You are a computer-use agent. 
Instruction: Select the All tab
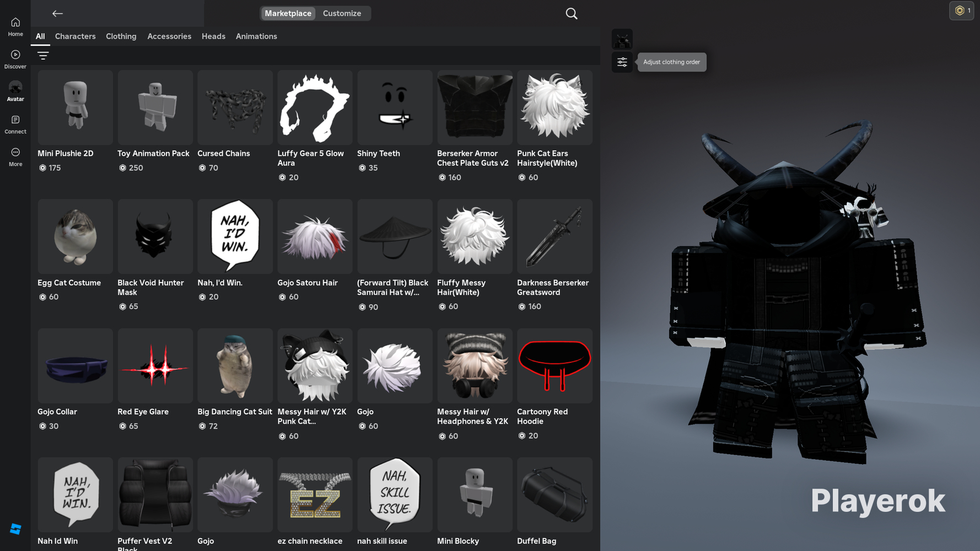pos(40,36)
